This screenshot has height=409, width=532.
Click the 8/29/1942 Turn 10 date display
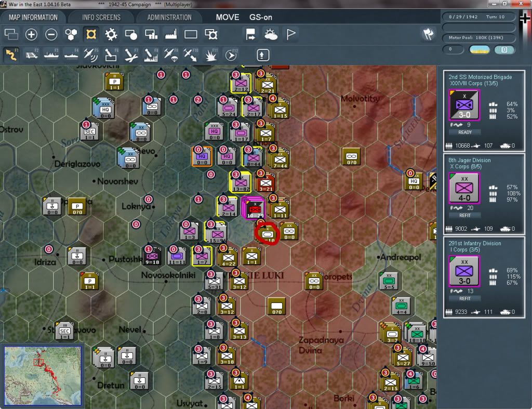[x=478, y=17]
